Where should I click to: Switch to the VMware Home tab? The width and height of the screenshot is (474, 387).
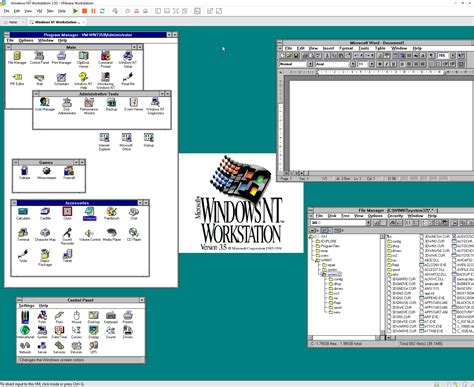(x=13, y=22)
